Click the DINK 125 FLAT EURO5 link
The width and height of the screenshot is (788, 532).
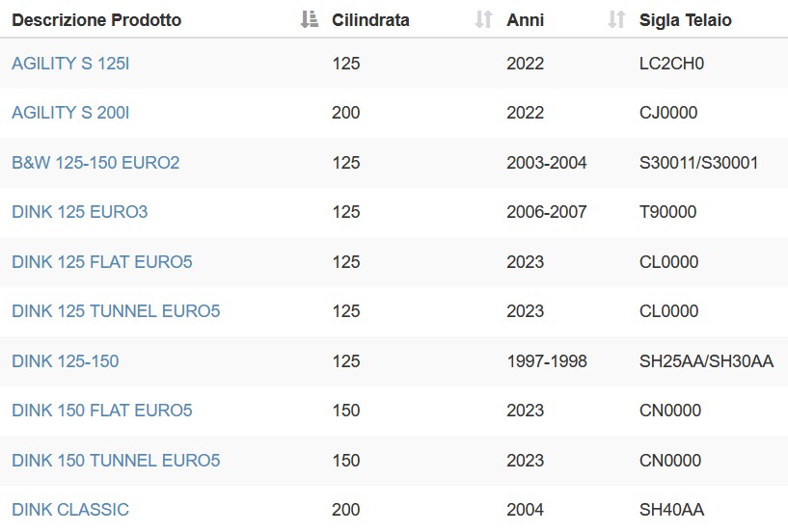(102, 262)
